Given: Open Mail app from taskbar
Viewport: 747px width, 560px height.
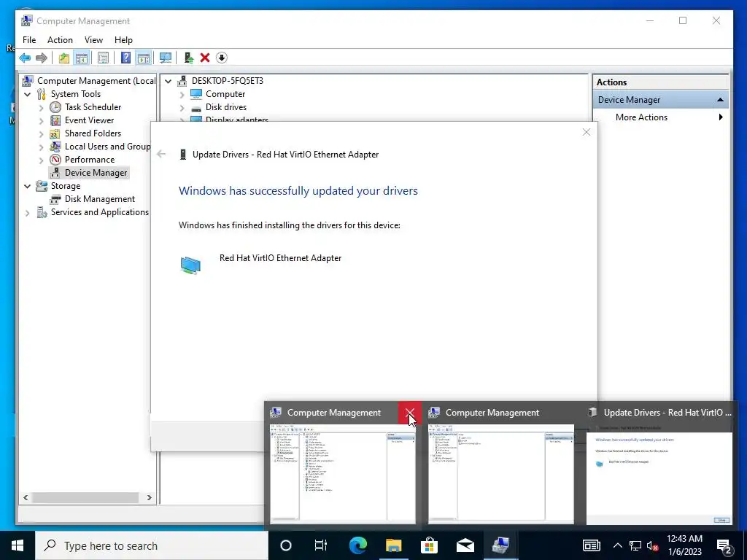Looking at the screenshot, I should 465,545.
